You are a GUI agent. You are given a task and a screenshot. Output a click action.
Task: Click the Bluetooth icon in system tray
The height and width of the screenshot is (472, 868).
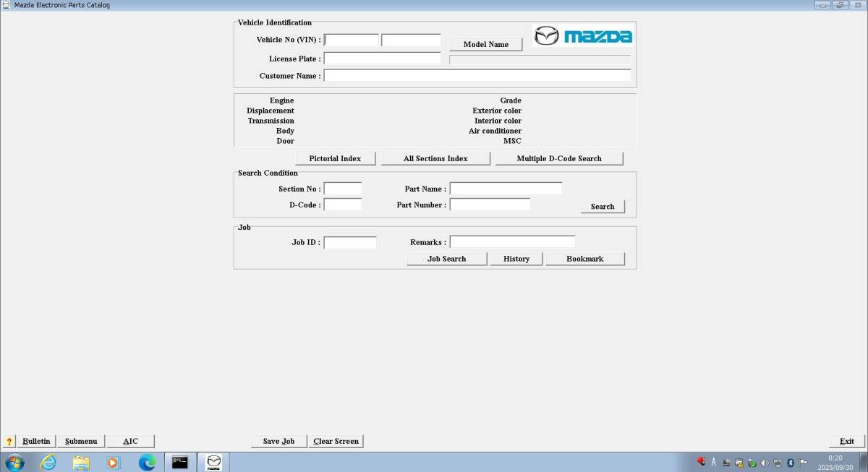[x=791, y=463]
